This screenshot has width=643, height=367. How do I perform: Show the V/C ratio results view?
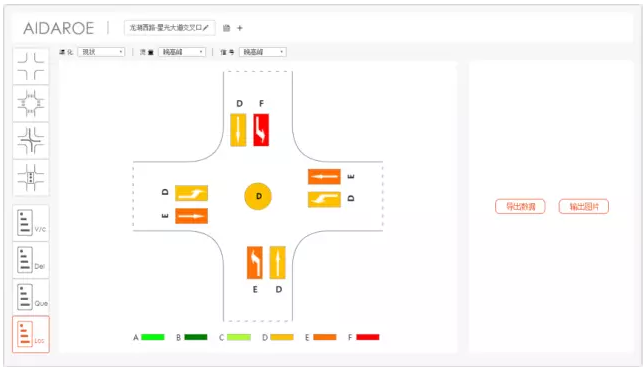(x=31, y=223)
